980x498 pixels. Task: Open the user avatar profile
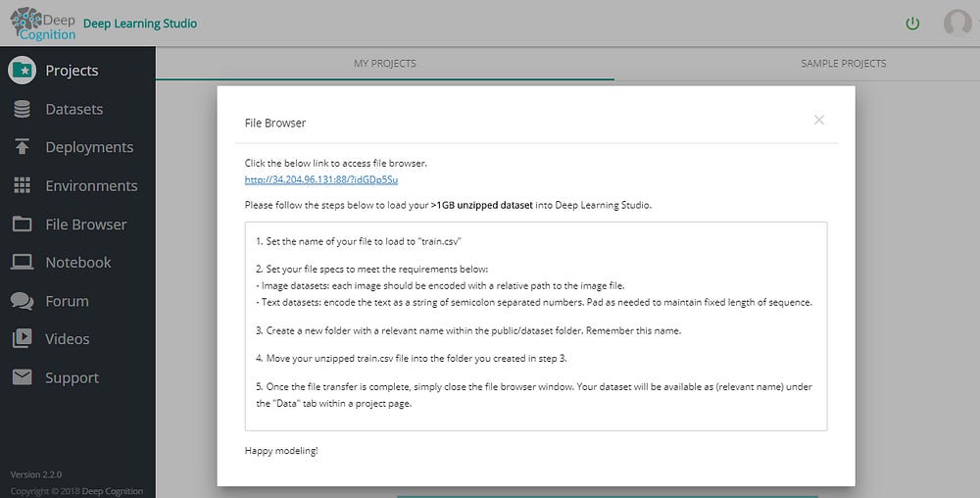956,23
